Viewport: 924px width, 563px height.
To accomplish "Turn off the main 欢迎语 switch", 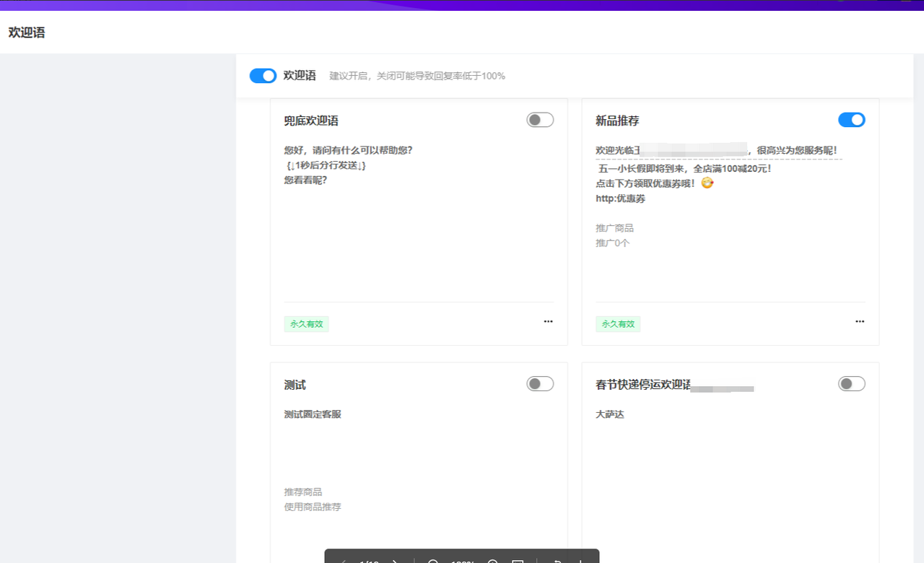I will pyautogui.click(x=263, y=76).
